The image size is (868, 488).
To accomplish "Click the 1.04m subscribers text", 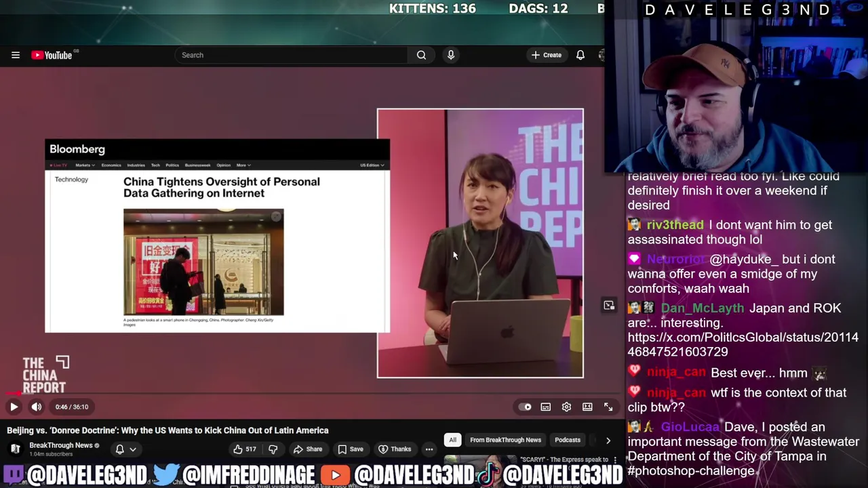I will click(51, 454).
